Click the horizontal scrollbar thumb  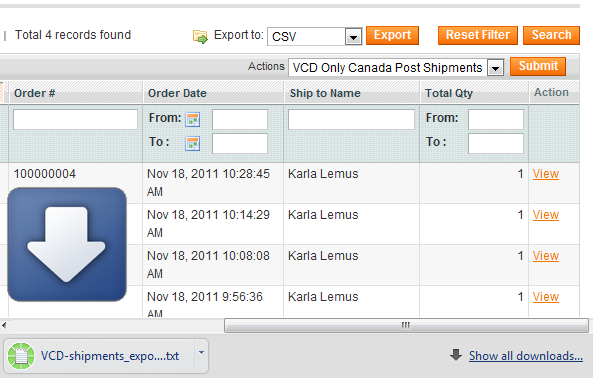click(406, 325)
